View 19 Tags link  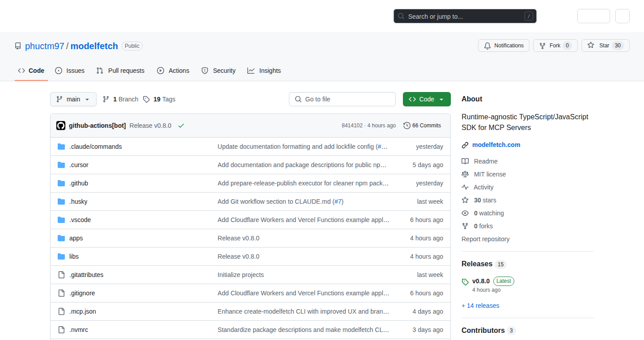pyautogui.click(x=159, y=99)
